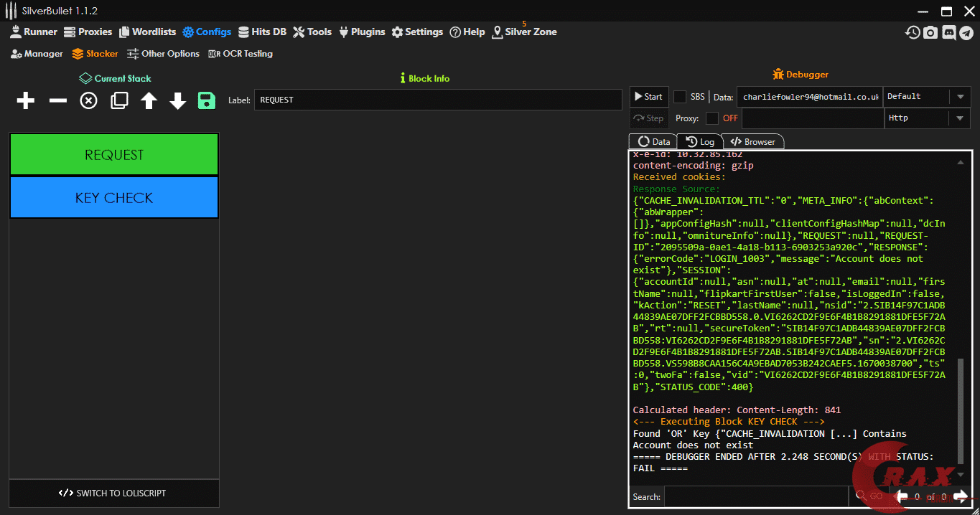Open the Other Options section
Image resolution: width=980 pixels, height=515 pixels.
pos(163,54)
